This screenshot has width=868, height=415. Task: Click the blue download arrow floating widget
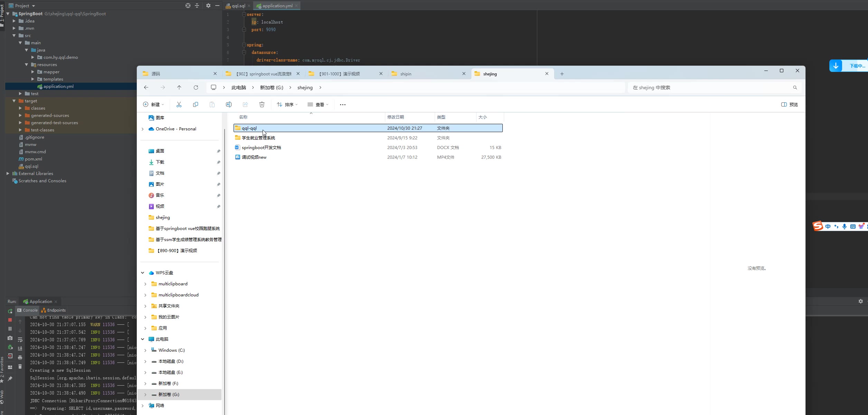836,66
